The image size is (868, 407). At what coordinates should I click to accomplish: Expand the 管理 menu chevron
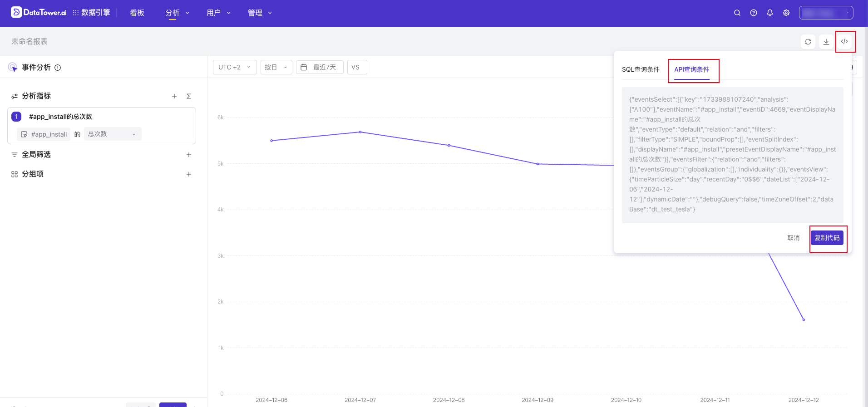coord(270,13)
